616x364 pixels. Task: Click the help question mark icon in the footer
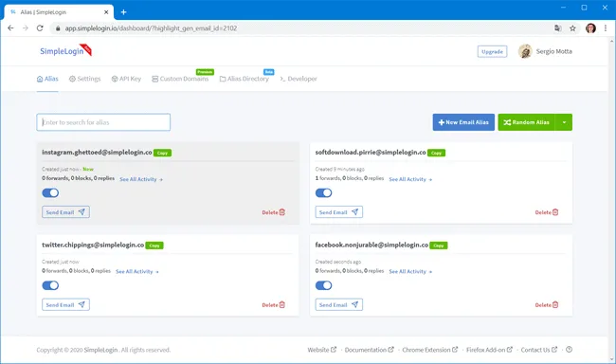pyautogui.click(x=569, y=350)
